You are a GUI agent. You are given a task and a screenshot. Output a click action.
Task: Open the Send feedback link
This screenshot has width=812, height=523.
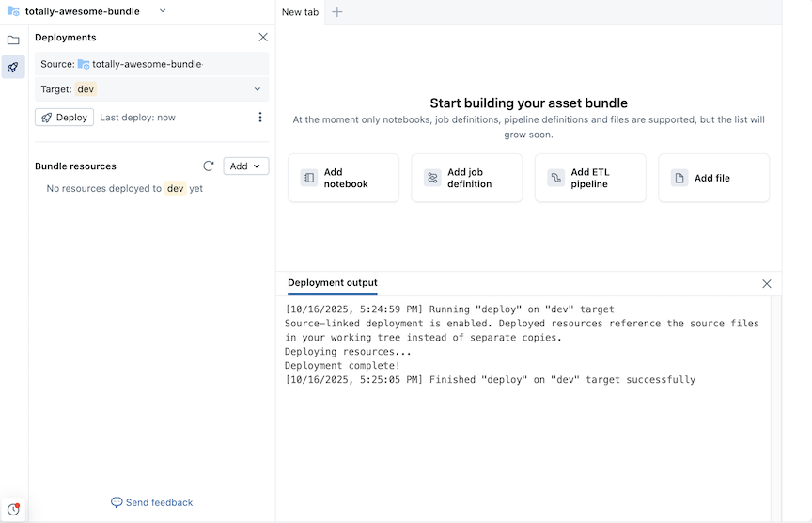[152, 502]
